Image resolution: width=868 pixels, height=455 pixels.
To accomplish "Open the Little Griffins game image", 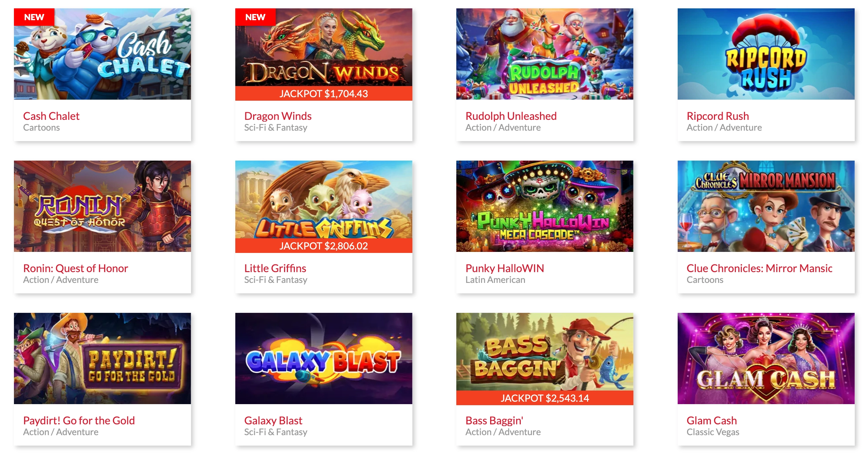I will [323, 200].
